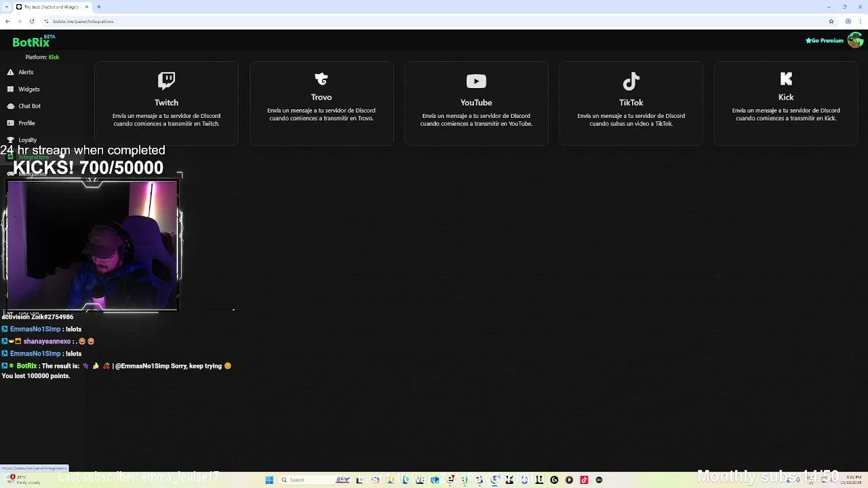Select the YouTube integration card
The width and height of the screenshot is (868, 488).
476,103
